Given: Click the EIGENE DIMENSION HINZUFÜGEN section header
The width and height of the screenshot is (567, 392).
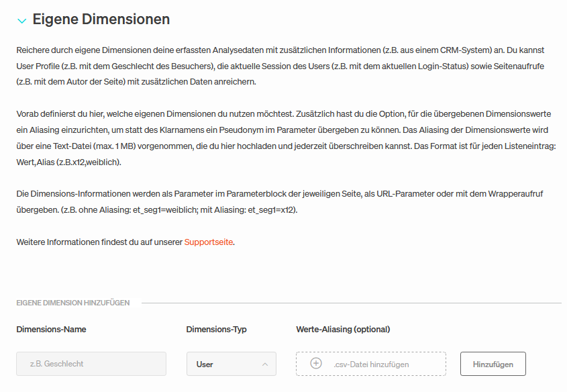Looking at the screenshot, I should tap(73, 303).
